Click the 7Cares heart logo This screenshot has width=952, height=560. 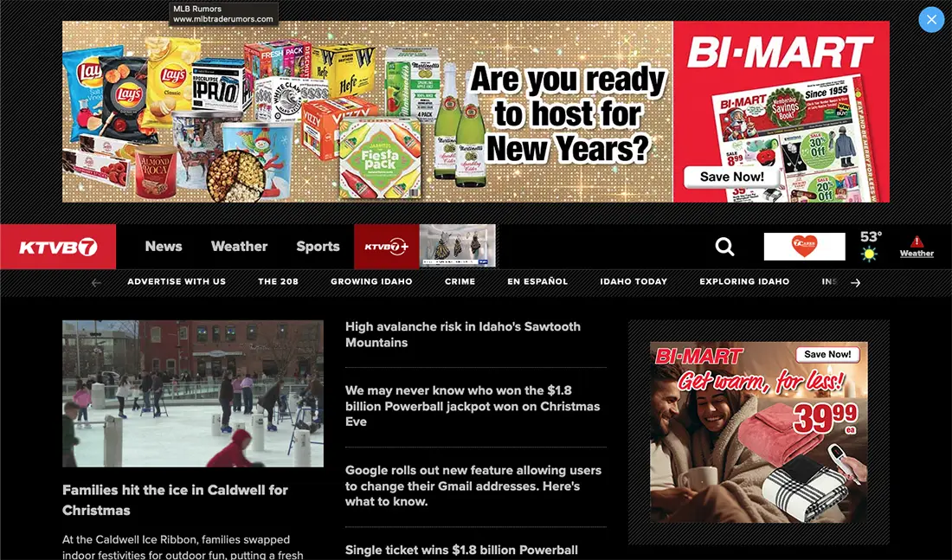[x=805, y=247]
